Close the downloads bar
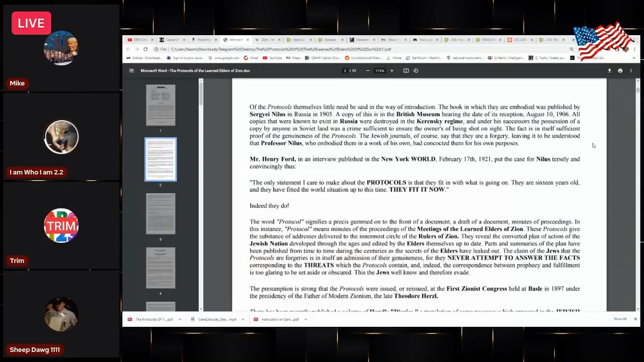644x362 pixels. [x=635, y=319]
